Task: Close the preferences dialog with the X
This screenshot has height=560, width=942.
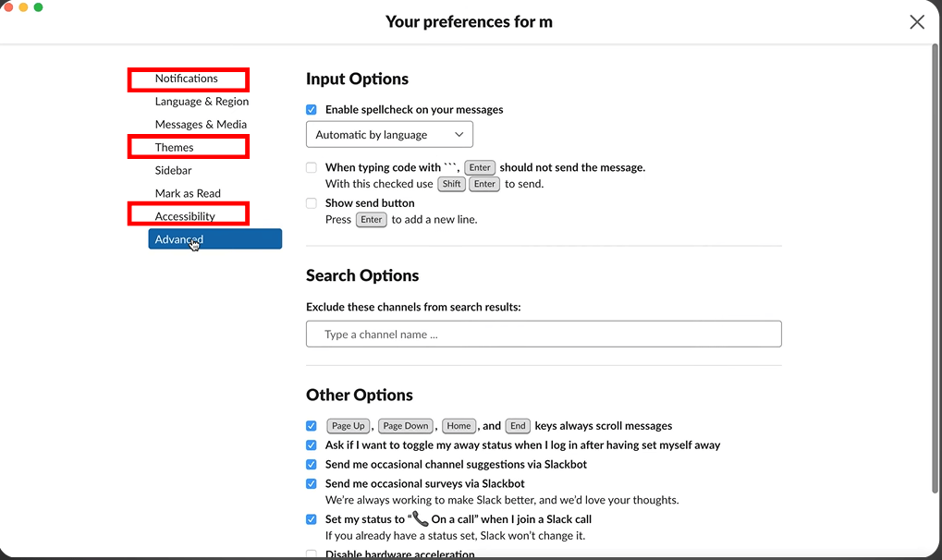Action: [916, 22]
